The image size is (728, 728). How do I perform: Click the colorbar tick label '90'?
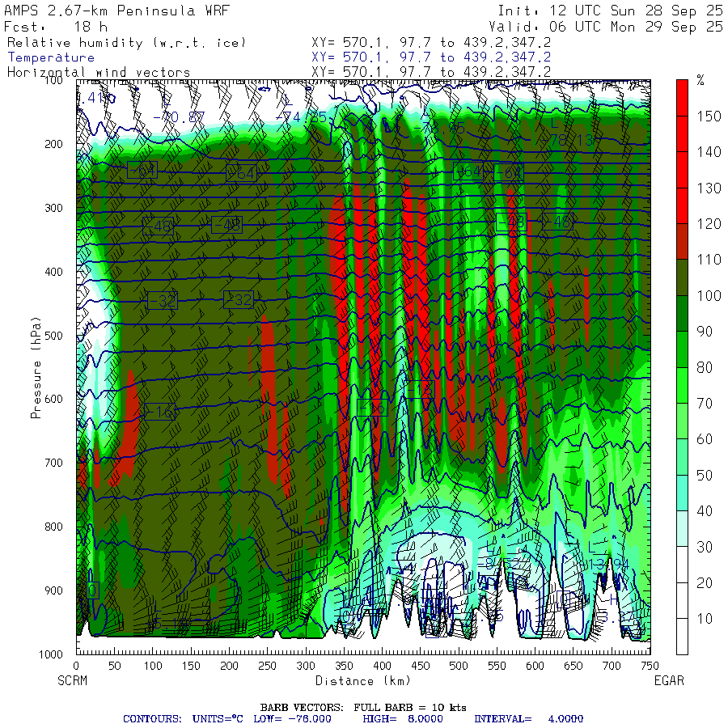point(705,332)
